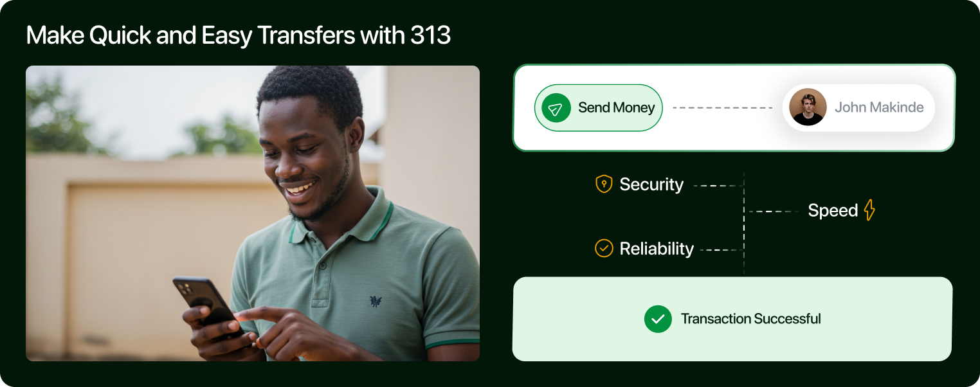This screenshot has width=980, height=387.
Task: Select John Makinde's avatar photo
Action: click(808, 107)
